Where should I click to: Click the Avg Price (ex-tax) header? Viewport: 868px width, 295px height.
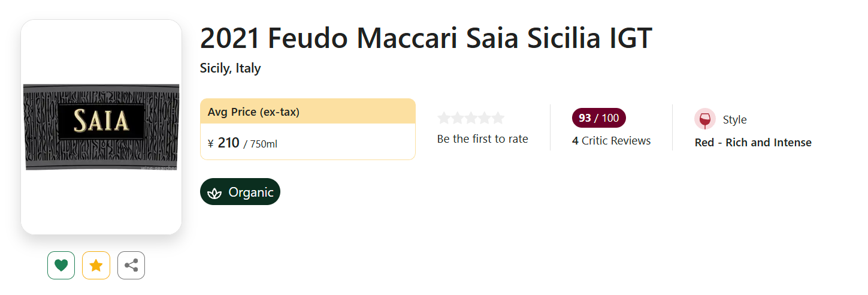pyautogui.click(x=253, y=112)
